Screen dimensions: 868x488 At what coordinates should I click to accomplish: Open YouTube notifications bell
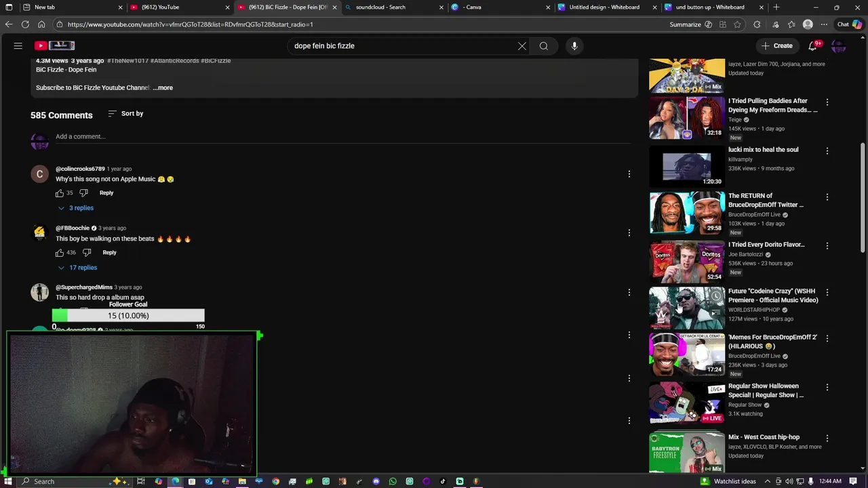(812, 45)
